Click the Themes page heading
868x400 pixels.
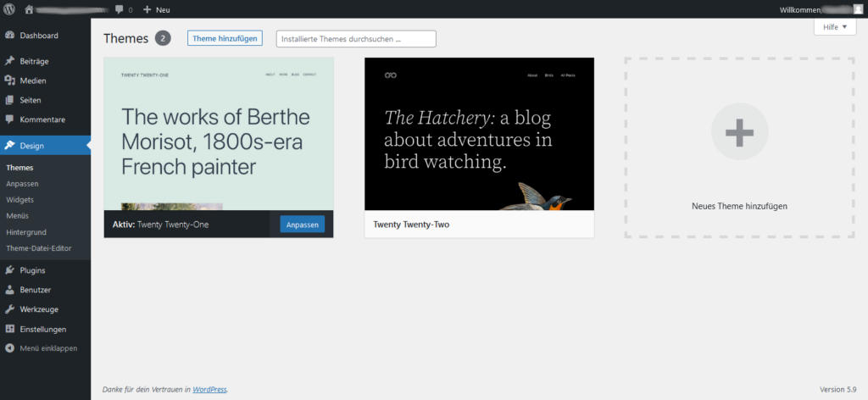pos(126,38)
